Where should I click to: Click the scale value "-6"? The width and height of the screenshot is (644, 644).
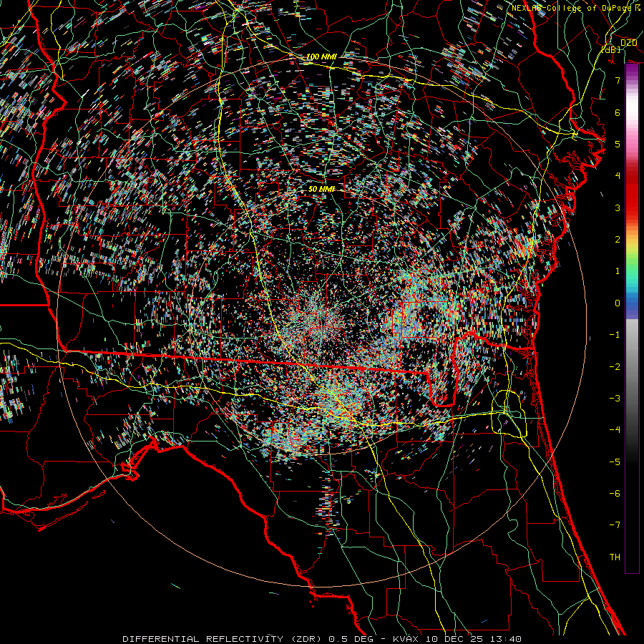(x=615, y=494)
